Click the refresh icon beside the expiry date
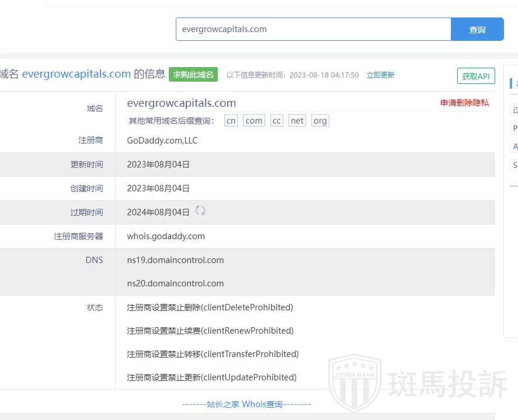This screenshot has width=518, height=420. click(200, 211)
